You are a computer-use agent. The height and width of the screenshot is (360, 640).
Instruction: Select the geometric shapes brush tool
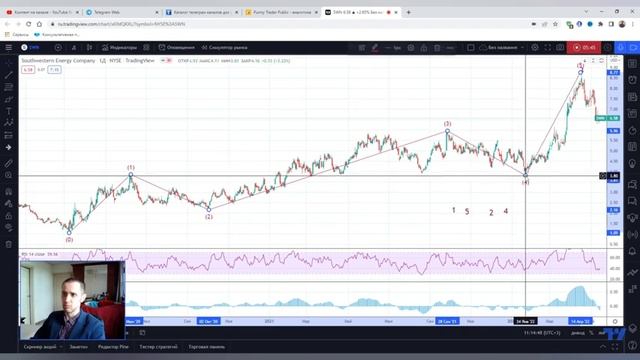coord(9,99)
